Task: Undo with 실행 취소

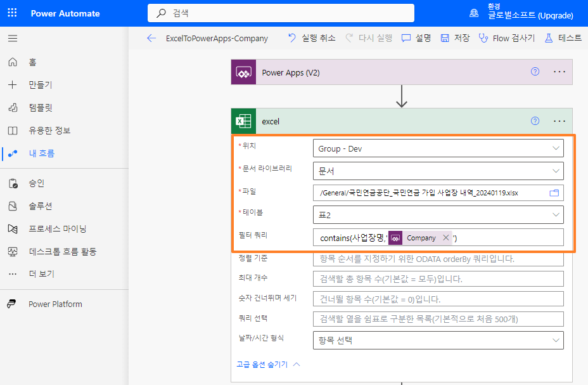Action: (312, 38)
